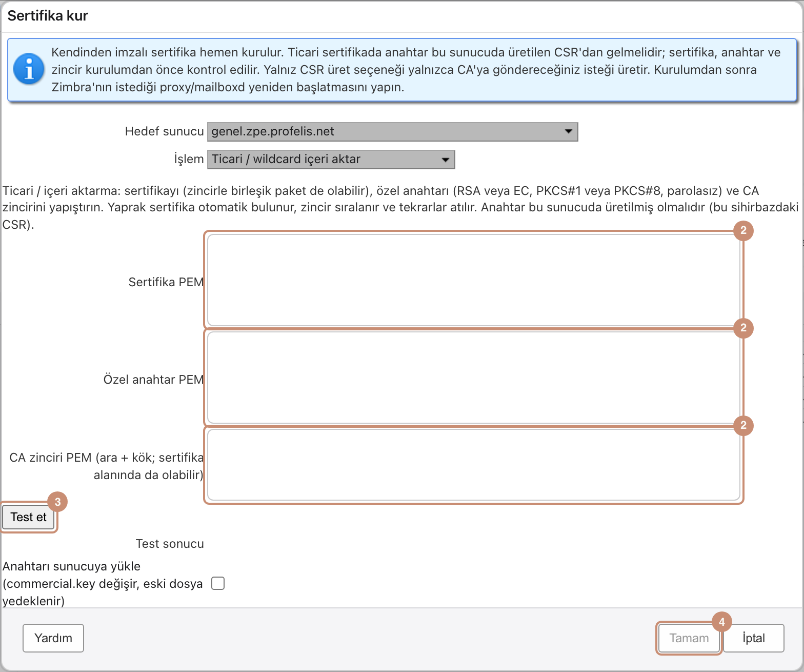
Task: Focus the CA zinciri PEM text area
Action: [474, 465]
